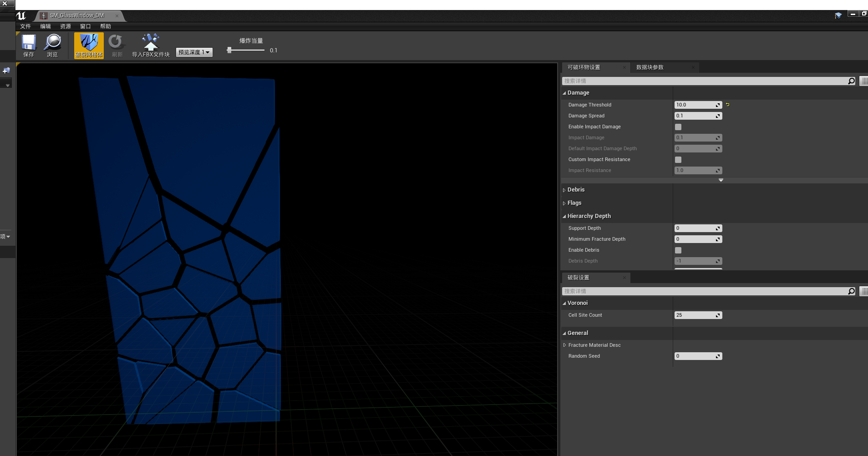The width and height of the screenshot is (868, 456).
Task: Click the source control icon in title bar
Action: pos(838,15)
